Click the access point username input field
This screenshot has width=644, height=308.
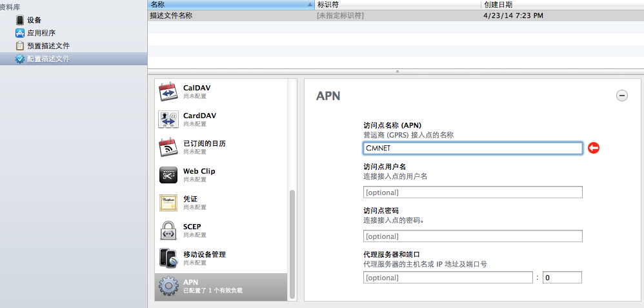coord(472,192)
